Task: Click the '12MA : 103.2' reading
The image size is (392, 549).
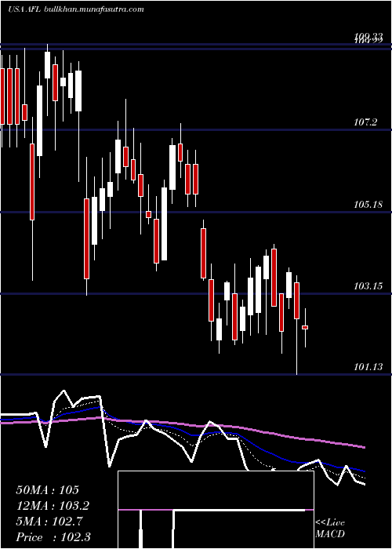Action: [x=53, y=506]
